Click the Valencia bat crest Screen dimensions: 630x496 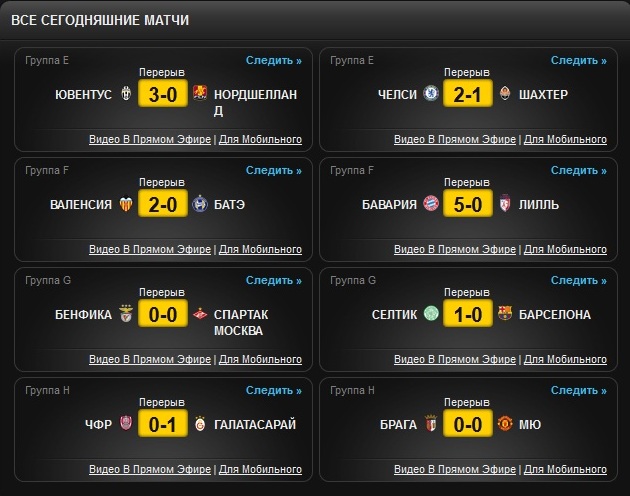point(126,205)
